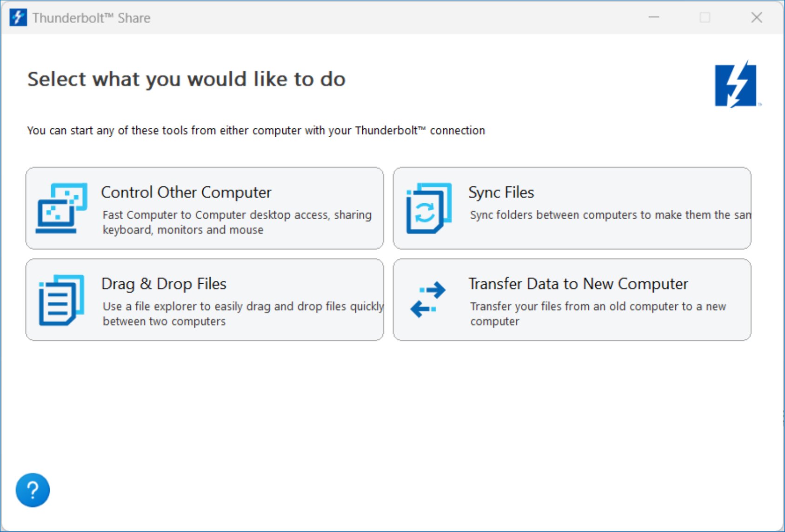This screenshot has height=532, width=785.
Task: Click the Sync Files refresh-arrows icon
Action: pos(428,208)
